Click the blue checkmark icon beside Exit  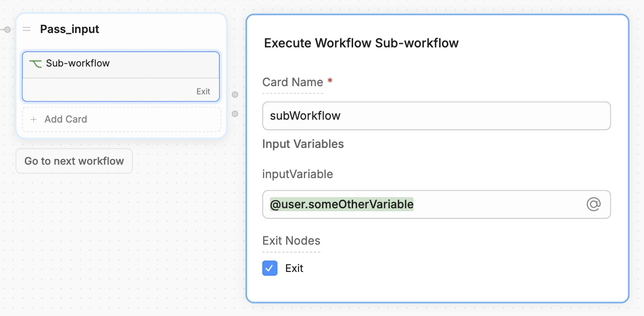pos(269,268)
